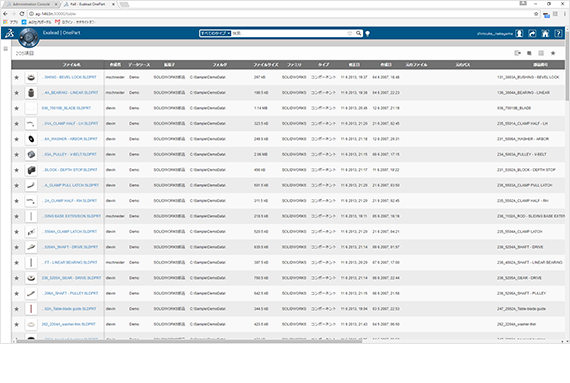Switch to the Administration Console tab
The width and height of the screenshot is (570, 383).
click(x=31, y=4)
